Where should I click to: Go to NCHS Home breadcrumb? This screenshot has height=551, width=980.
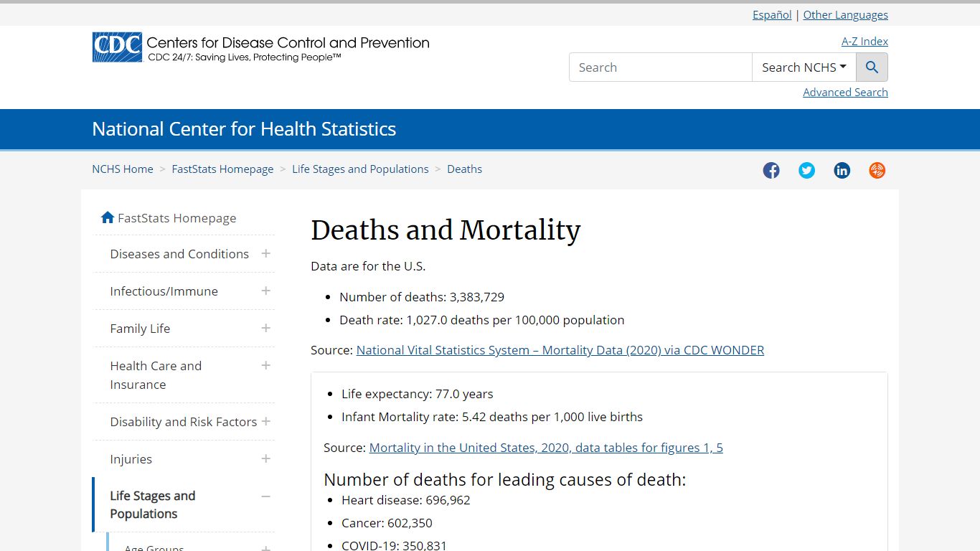(123, 169)
